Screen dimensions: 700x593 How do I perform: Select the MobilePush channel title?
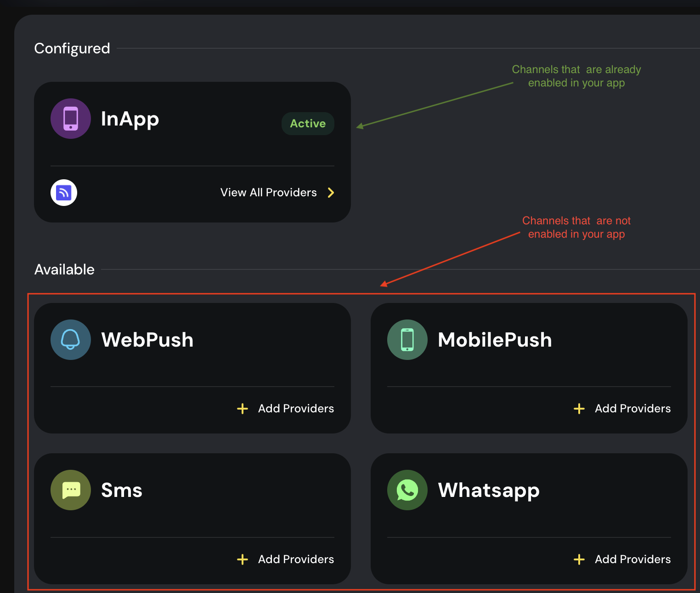click(x=495, y=340)
